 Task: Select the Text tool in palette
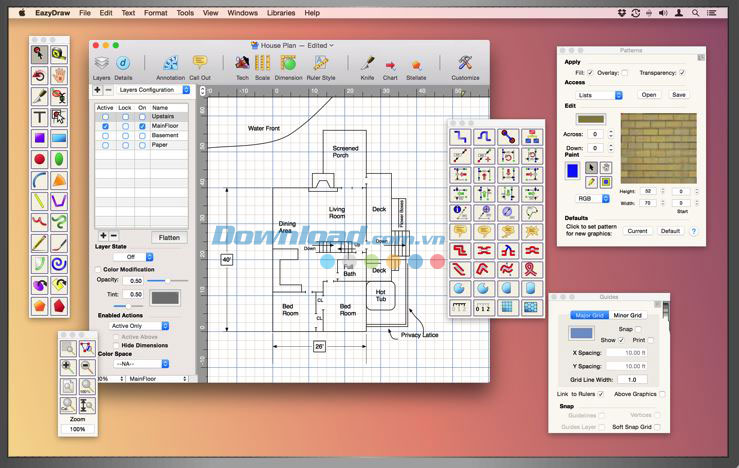tap(39, 117)
